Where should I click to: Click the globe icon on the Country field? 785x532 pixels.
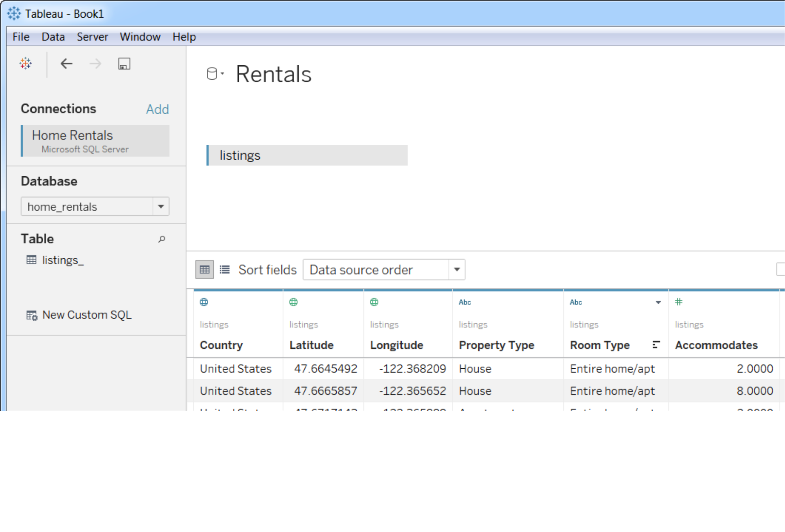coord(204,302)
